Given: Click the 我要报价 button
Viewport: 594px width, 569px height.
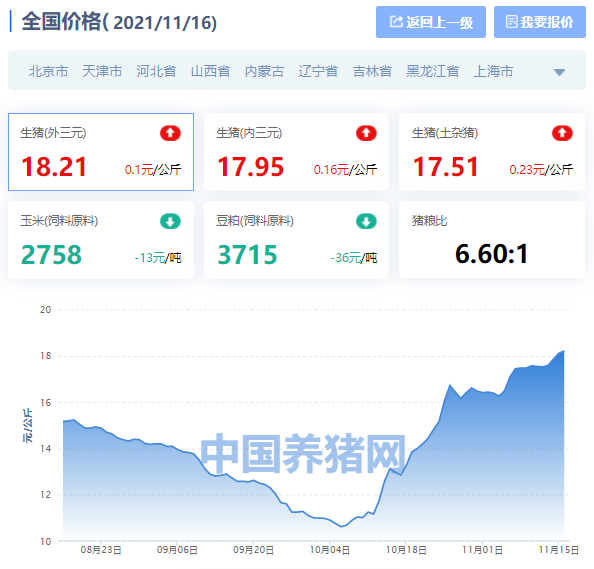Looking at the screenshot, I should point(540,22).
